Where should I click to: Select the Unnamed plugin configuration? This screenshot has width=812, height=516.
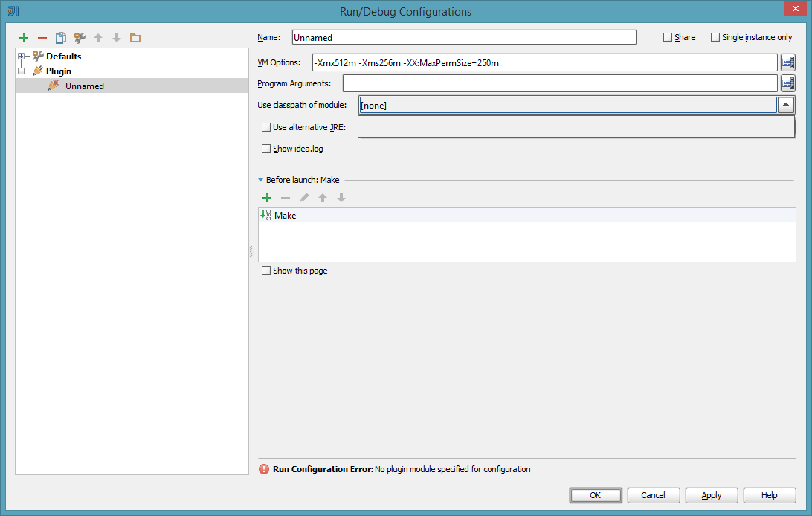pos(84,86)
